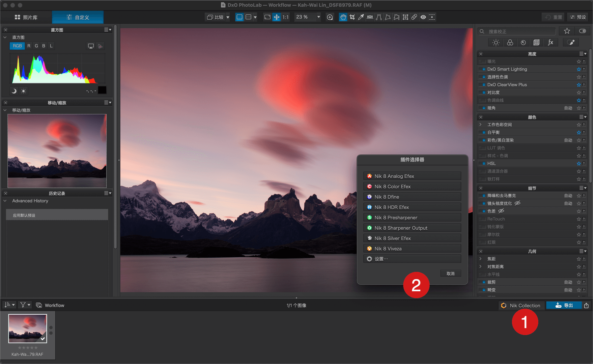The height and width of the screenshot is (364, 593).
Task: Activate the Crop tool in toolbar
Action: click(352, 17)
